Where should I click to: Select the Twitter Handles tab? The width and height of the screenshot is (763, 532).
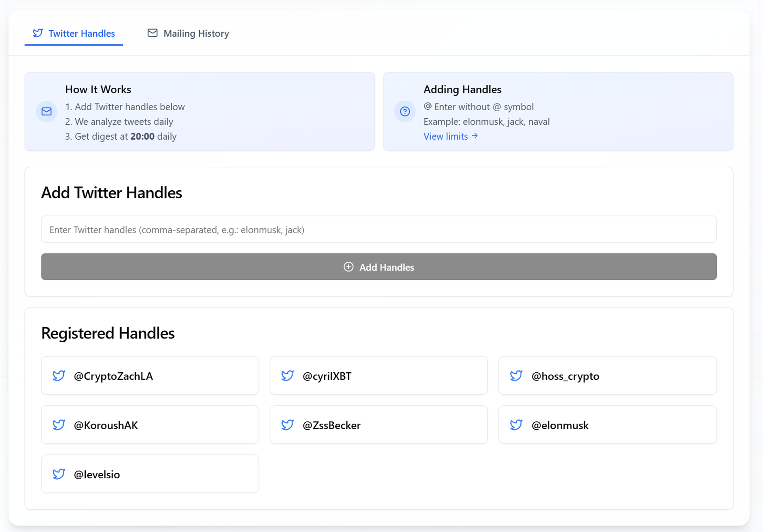74,33
